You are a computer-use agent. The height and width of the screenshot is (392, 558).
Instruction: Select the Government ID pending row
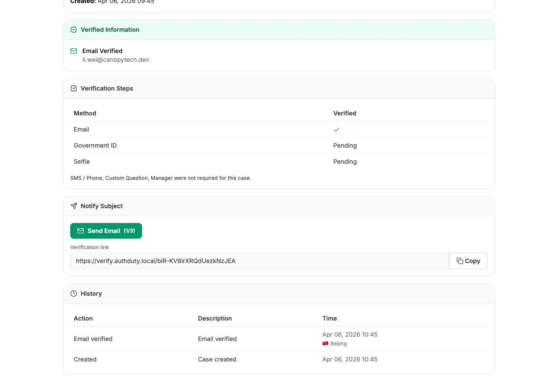click(x=279, y=145)
